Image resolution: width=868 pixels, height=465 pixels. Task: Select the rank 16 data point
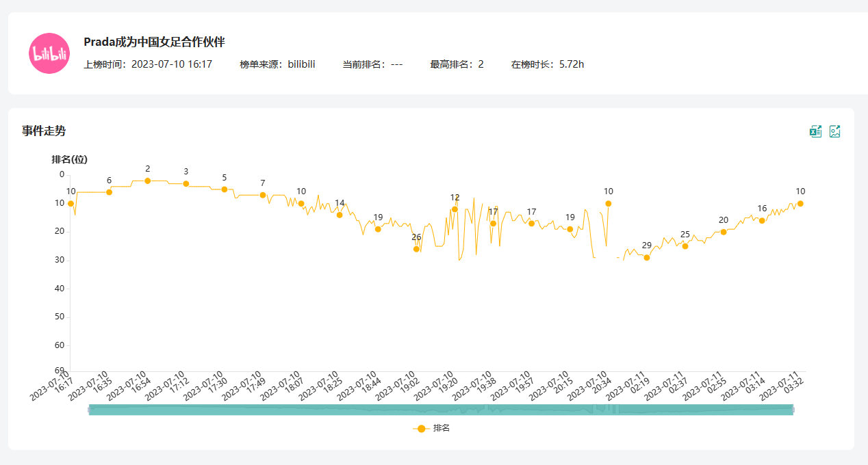point(762,220)
